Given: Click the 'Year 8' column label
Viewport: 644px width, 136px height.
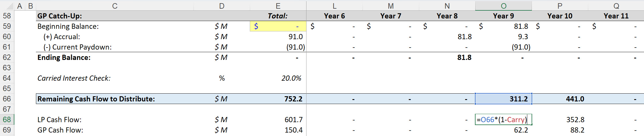Looking at the screenshot, I should 447,16.
